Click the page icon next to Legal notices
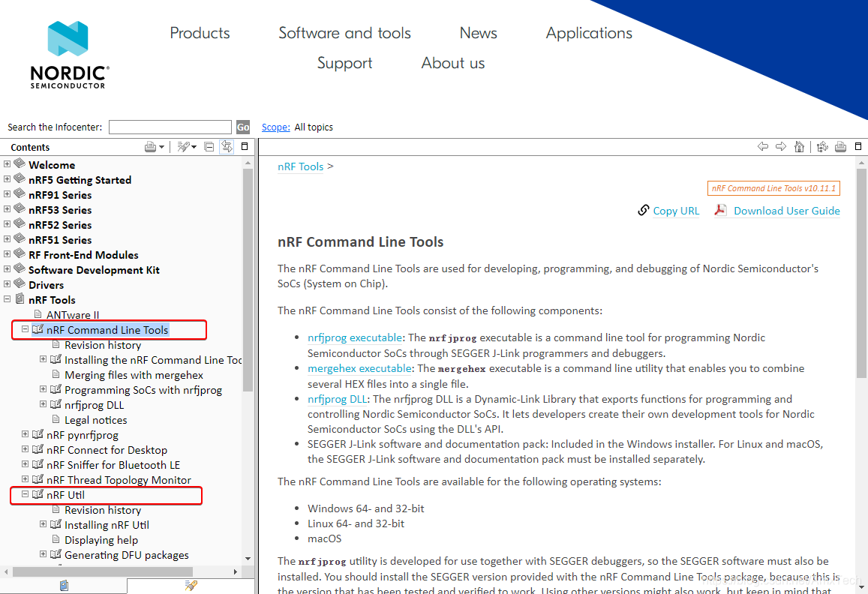Screen dimensions: 868x594 pyautogui.click(x=56, y=419)
